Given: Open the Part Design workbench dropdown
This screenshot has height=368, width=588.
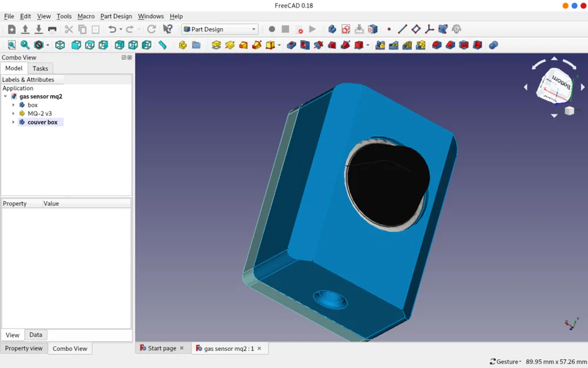Looking at the screenshot, I should (220, 29).
